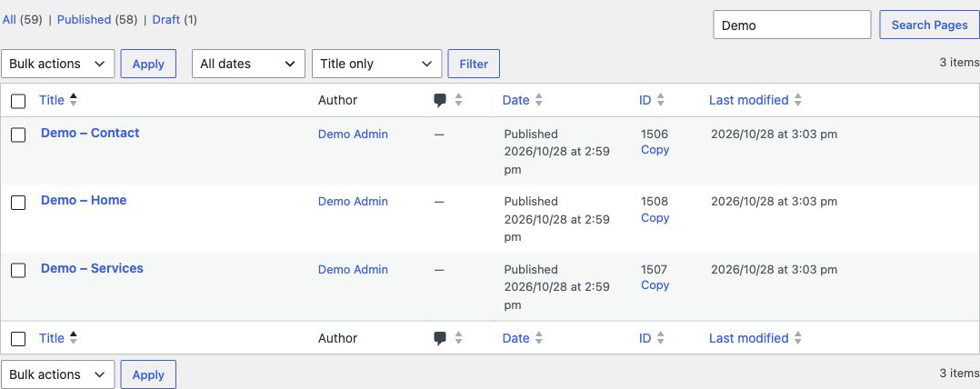Tick the select-all checkbox in the bottom footer
980x389 pixels.
pos(18,339)
